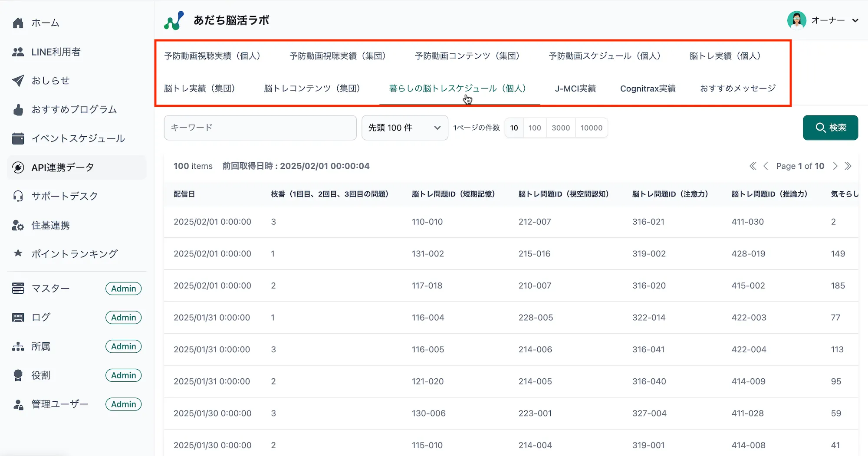Click the ポイントランキング star icon
Viewport: 868px width, 456px height.
point(18,253)
